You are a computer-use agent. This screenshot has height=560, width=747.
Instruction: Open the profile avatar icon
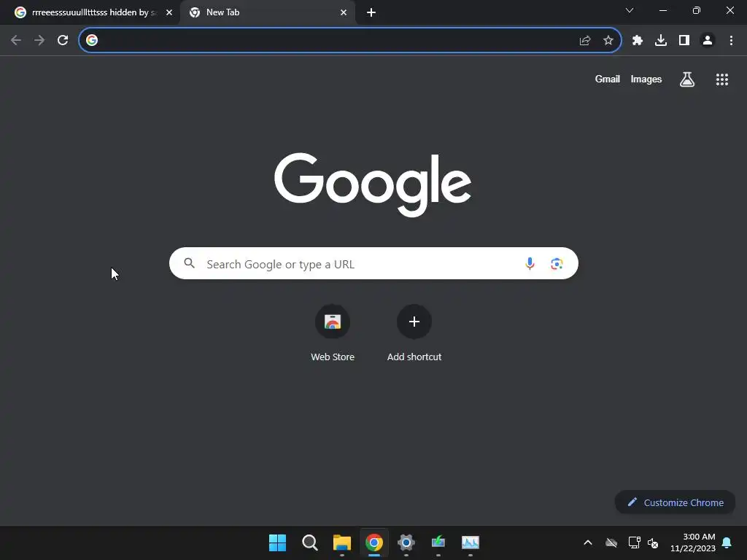[x=708, y=41]
